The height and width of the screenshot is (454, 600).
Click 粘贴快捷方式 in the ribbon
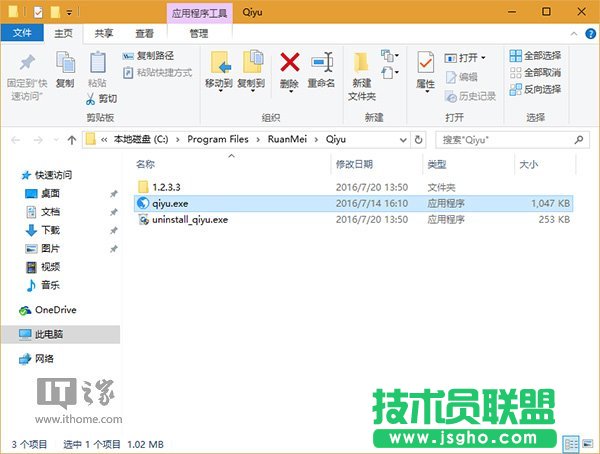coord(157,72)
